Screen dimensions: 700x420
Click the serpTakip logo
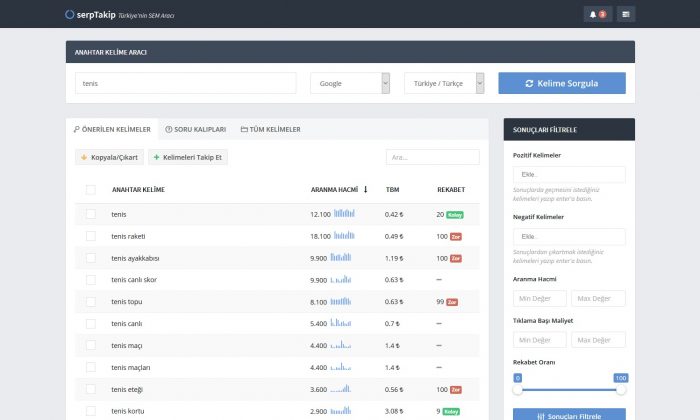point(90,15)
